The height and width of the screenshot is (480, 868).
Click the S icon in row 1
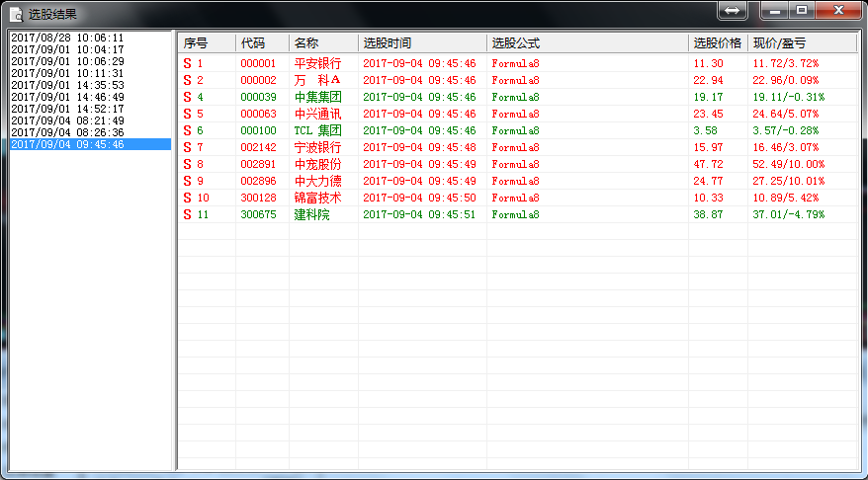187,63
